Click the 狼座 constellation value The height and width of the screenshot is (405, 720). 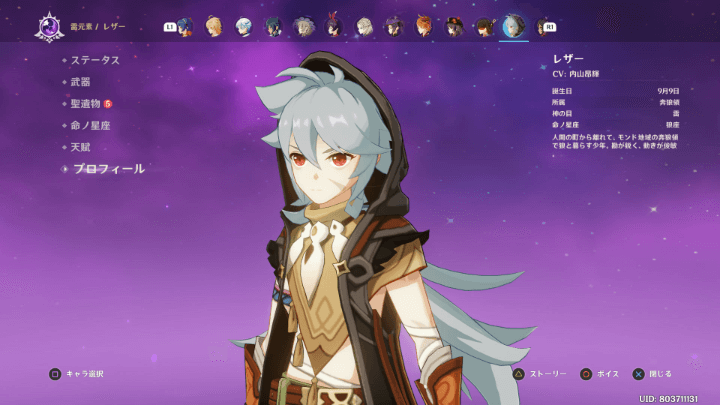click(x=673, y=124)
